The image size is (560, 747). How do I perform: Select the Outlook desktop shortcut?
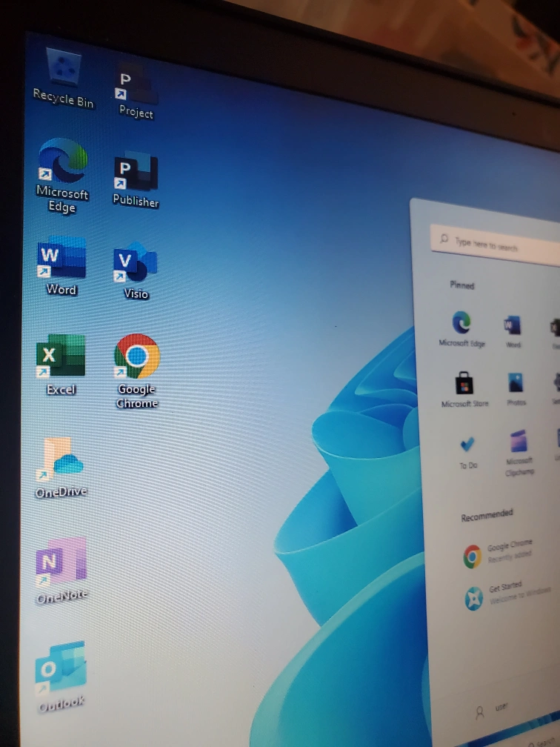click(61, 677)
